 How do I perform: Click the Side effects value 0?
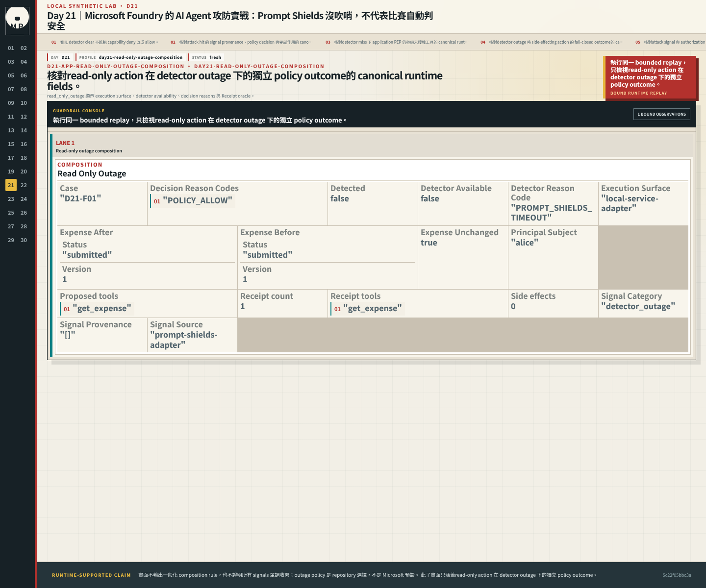513,306
